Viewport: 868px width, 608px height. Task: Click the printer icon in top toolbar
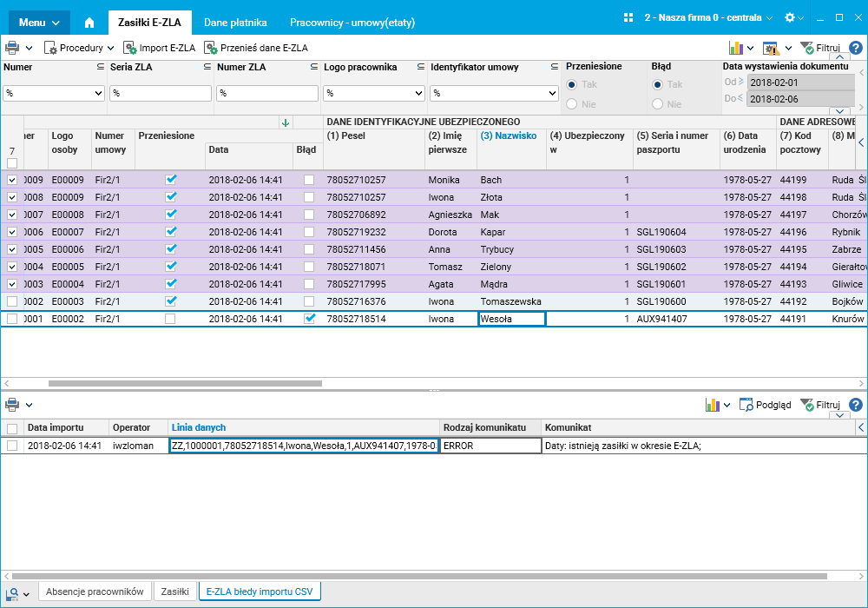12,48
